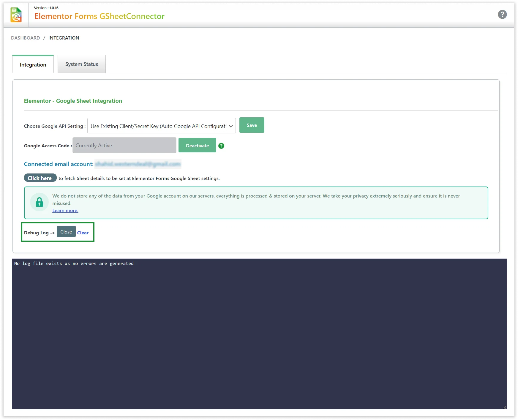Select the Integration tab

click(x=33, y=65)
